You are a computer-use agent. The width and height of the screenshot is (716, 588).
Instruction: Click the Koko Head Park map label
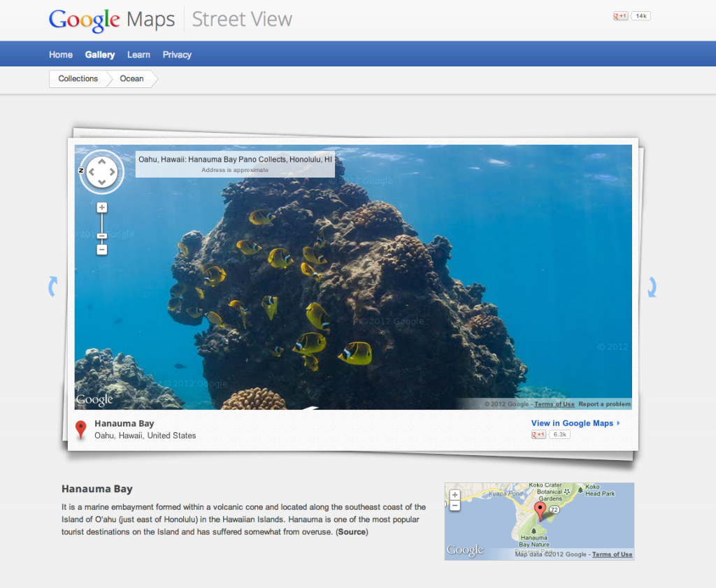600,490
